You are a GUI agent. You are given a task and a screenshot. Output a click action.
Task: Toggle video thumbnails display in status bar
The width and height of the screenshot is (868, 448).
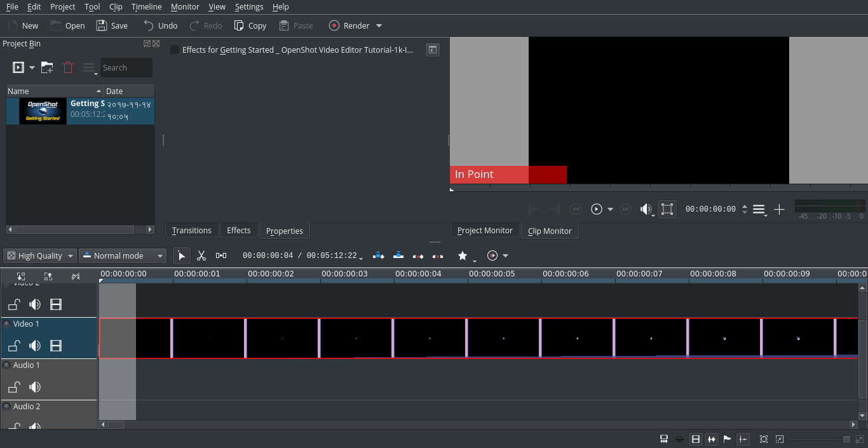tap(696, 438)
